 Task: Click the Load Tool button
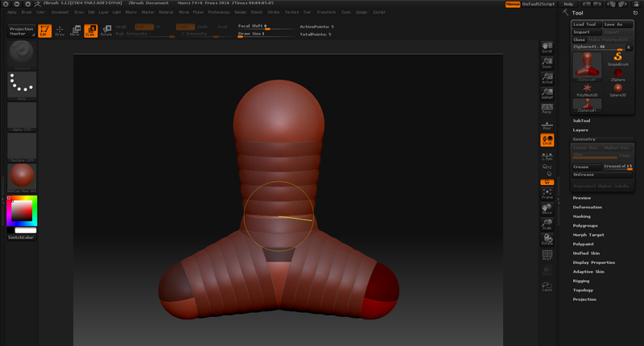(x=585, y=24)
